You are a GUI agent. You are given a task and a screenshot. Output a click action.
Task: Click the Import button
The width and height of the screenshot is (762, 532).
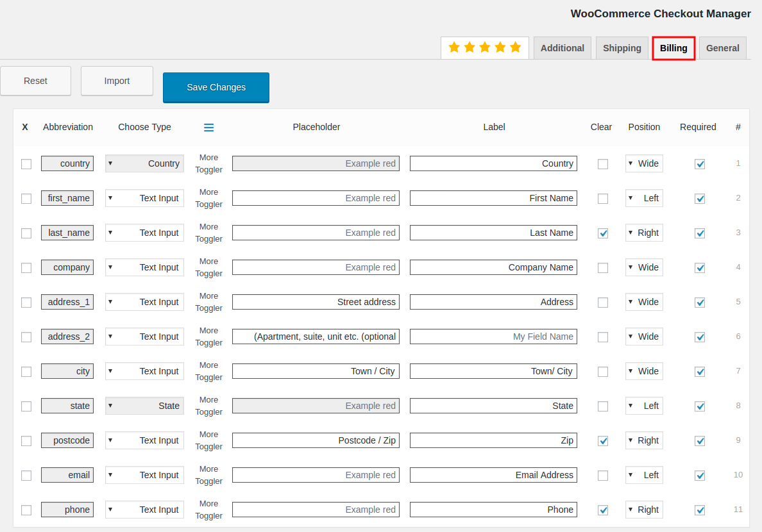coord(117,81)
